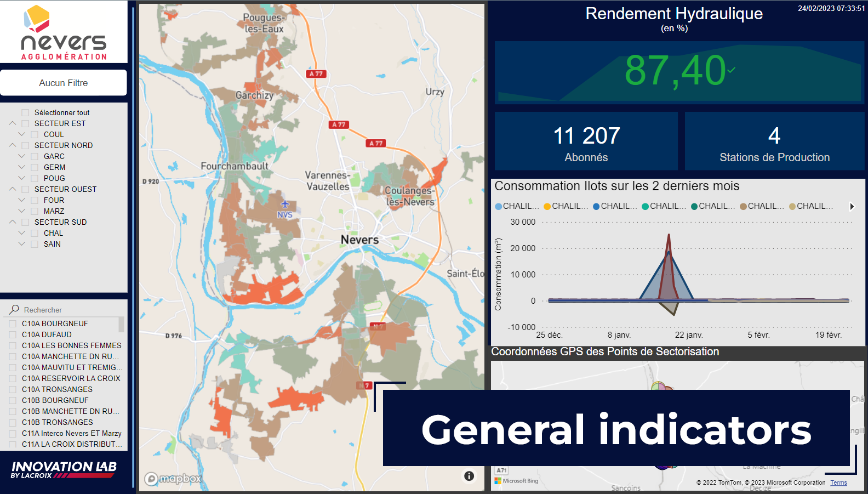Select the C10B TRONSANGES list entry

(58, 422)
